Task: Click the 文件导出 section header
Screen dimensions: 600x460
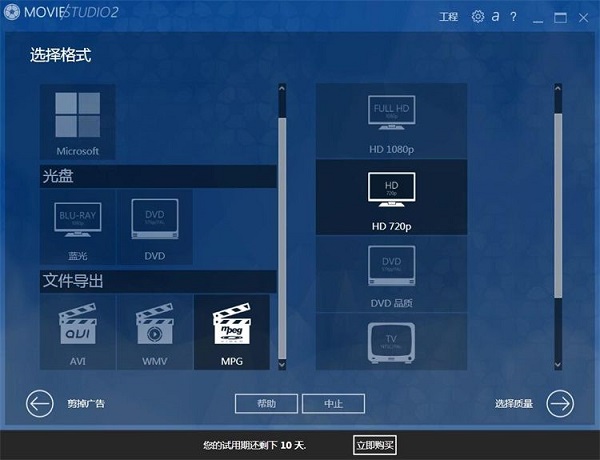Action: pyautogui.click(x=158, y=281)
